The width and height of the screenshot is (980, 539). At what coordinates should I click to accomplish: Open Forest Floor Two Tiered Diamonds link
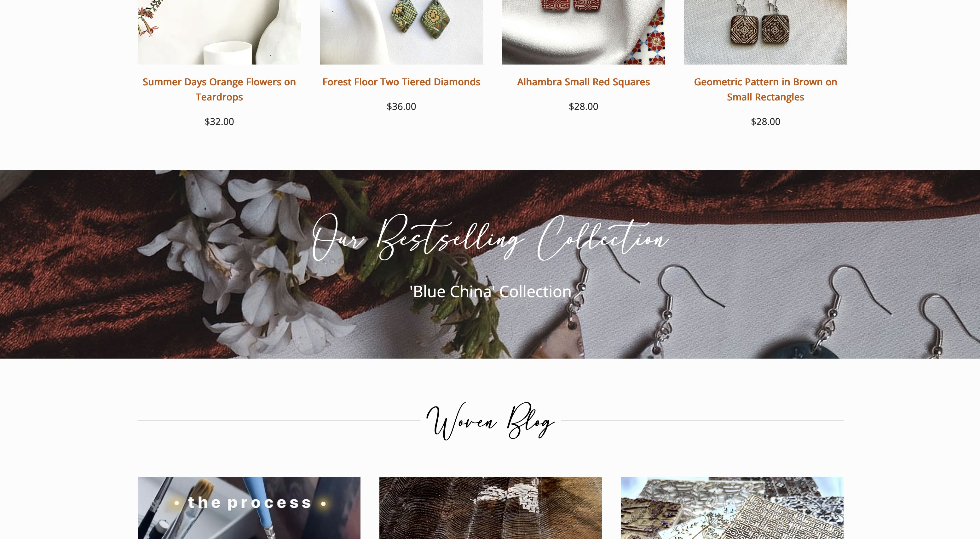[401, 82]
